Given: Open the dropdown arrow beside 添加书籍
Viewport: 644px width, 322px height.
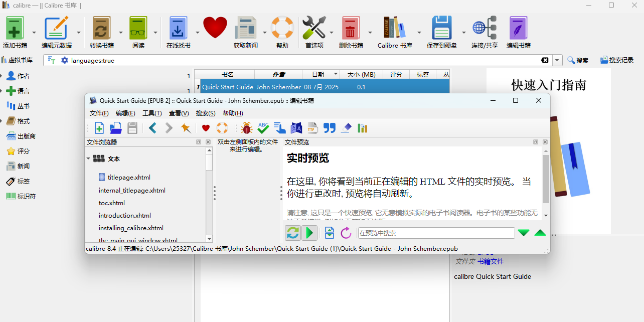Looking at the screenshot, I should coord(34,32).
